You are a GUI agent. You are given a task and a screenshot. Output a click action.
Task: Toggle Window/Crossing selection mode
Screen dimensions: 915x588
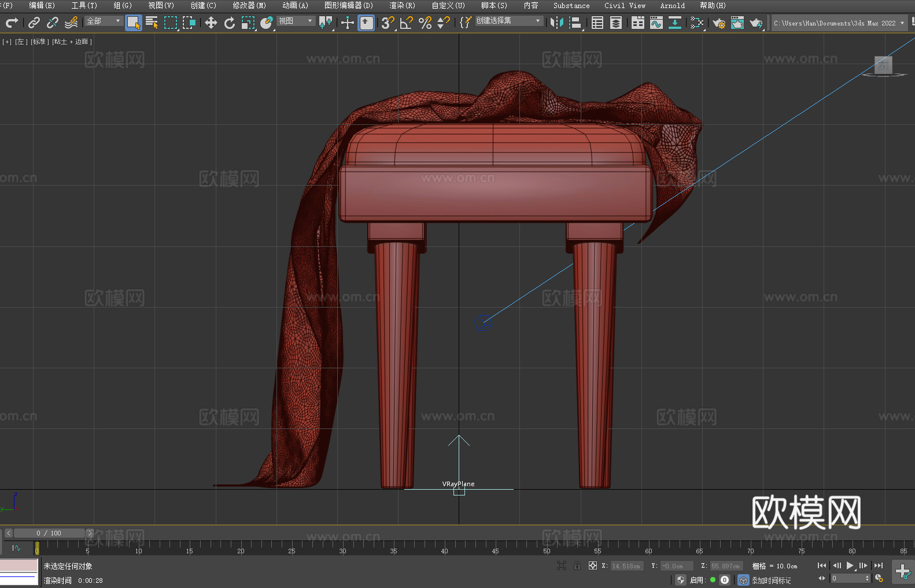point(189,23)
